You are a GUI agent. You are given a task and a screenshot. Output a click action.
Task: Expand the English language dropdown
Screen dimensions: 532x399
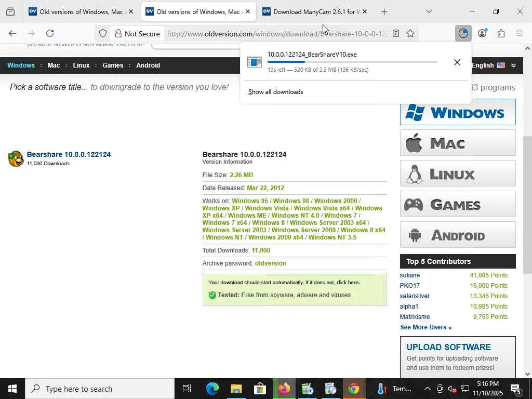(x=494, y=65)
